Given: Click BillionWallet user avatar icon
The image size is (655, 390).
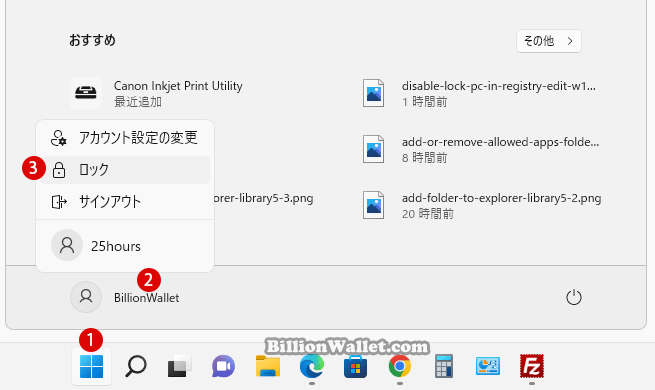Looking at the screenshot, I should point(86,297).
